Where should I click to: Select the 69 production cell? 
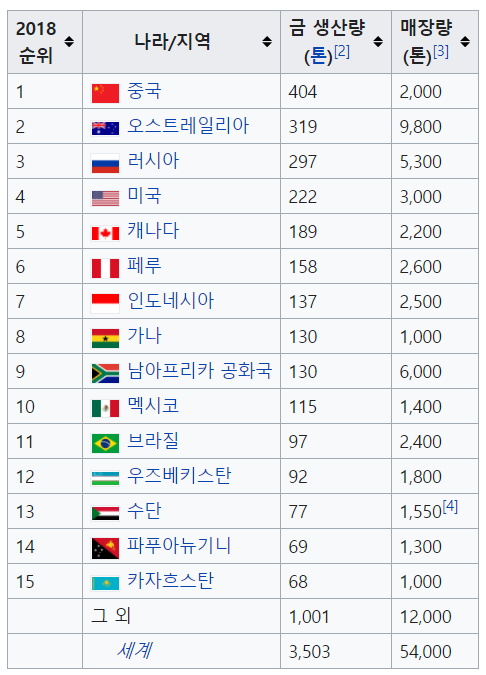point(336,547)
